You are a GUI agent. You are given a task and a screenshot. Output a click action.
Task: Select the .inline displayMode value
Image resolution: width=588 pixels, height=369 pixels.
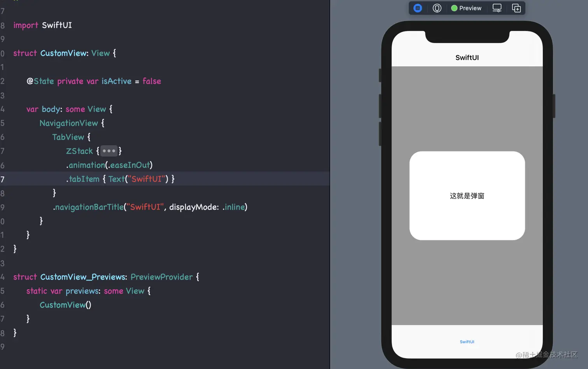234,207
